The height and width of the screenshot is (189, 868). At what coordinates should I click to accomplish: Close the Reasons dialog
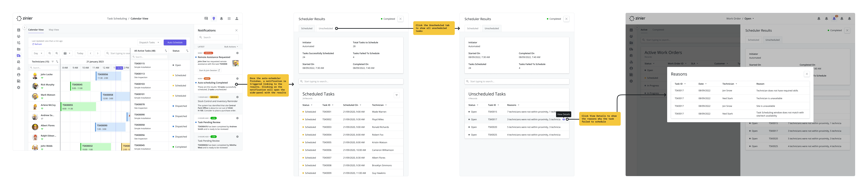807,74
